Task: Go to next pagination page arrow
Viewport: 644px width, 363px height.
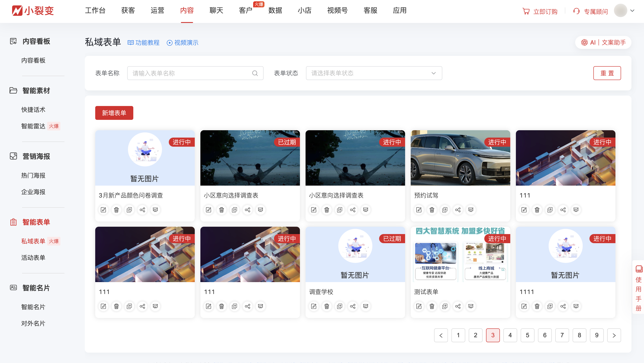Action: pyautogui.click(x=614, y=335)
